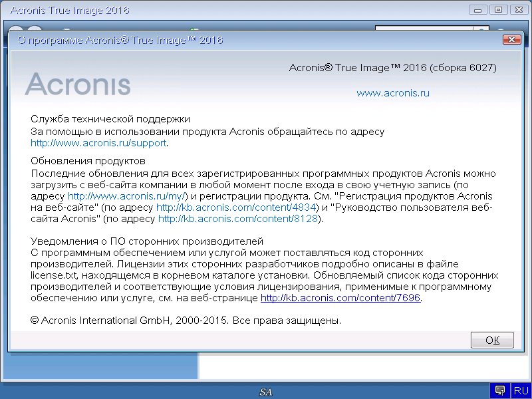Screen dimensions: 532x399
Task: Click the gray Acronis logo
Action: pos(78,85)
